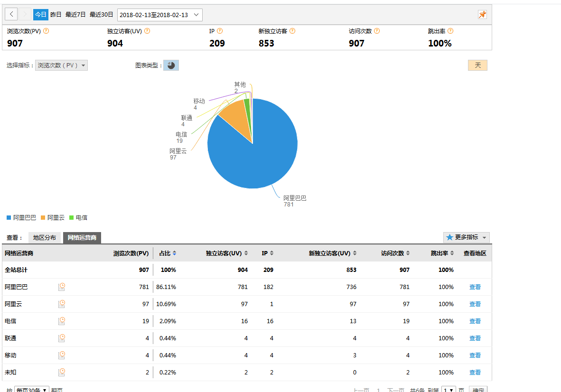Select the 最近7日 time range

tap(75, 15)
